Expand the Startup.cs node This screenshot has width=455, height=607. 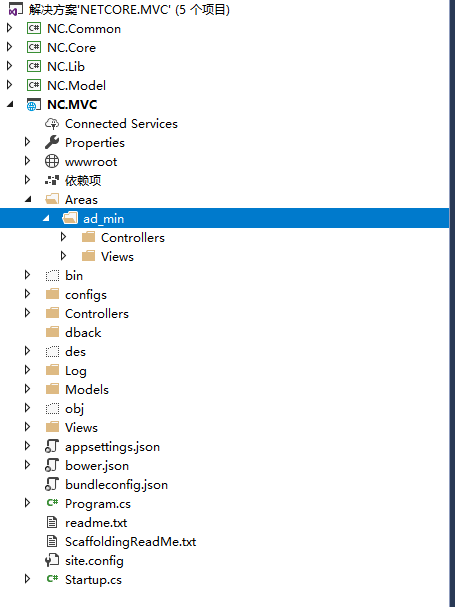[27, 579]
